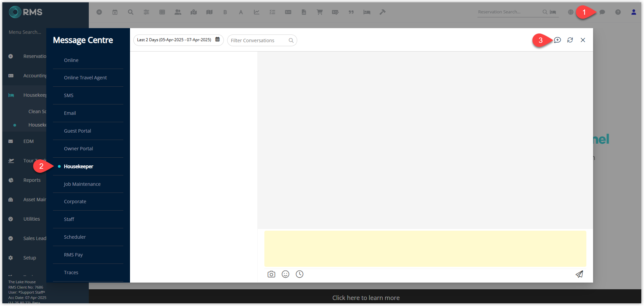The height and width of the screenshot is (306, 644).
Task: Open the report document icon in toolbar
Action: pyautogui.click(x=304, y=12)
